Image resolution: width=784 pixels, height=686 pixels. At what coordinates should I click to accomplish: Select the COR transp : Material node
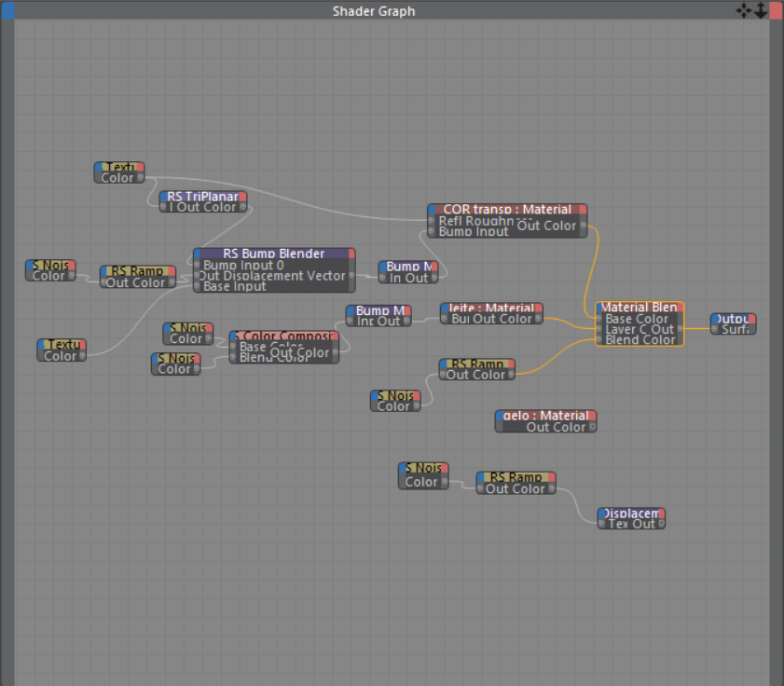(507, 221)
